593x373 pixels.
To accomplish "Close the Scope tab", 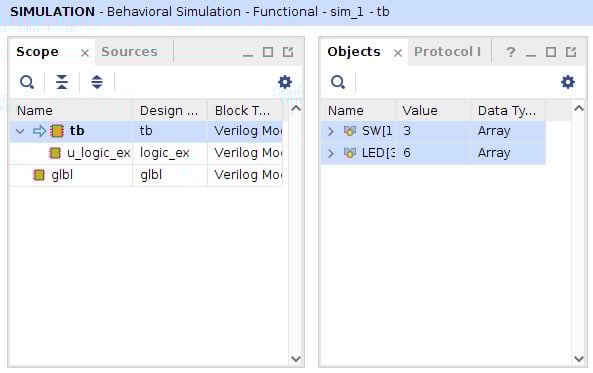I will click(x=85, y=53).
